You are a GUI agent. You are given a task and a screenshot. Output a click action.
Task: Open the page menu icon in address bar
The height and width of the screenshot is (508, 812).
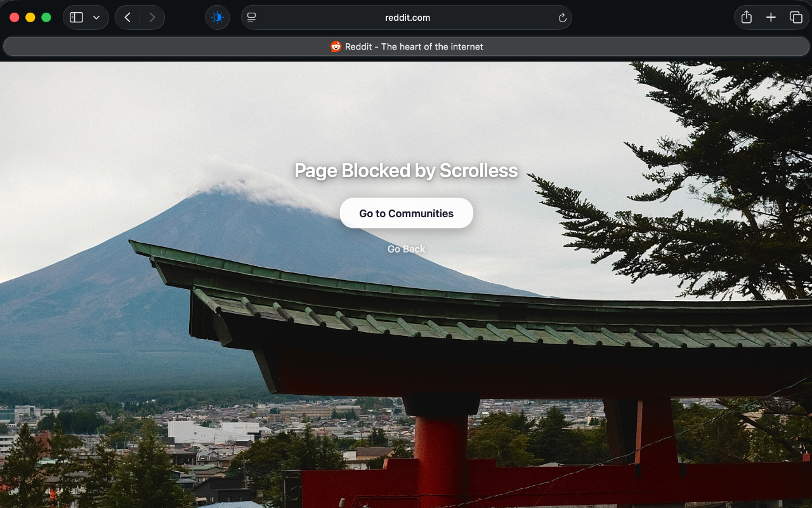tap(251, 18)
